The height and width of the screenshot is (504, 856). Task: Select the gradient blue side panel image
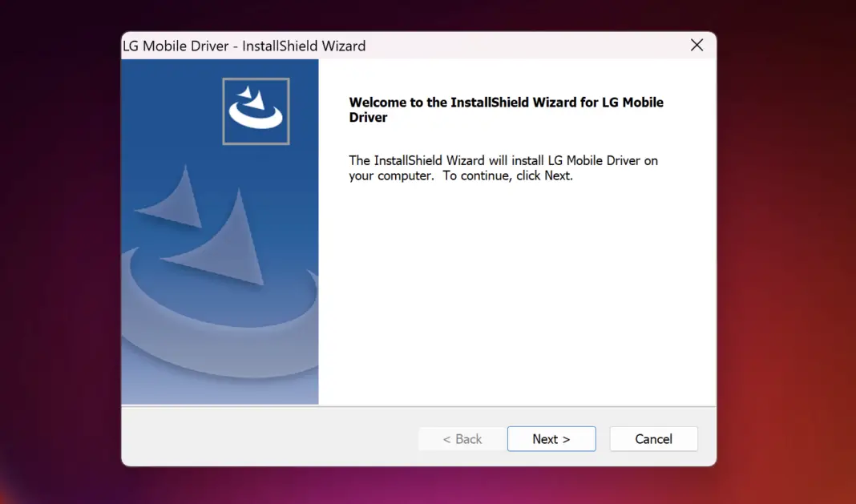point(220,280)
